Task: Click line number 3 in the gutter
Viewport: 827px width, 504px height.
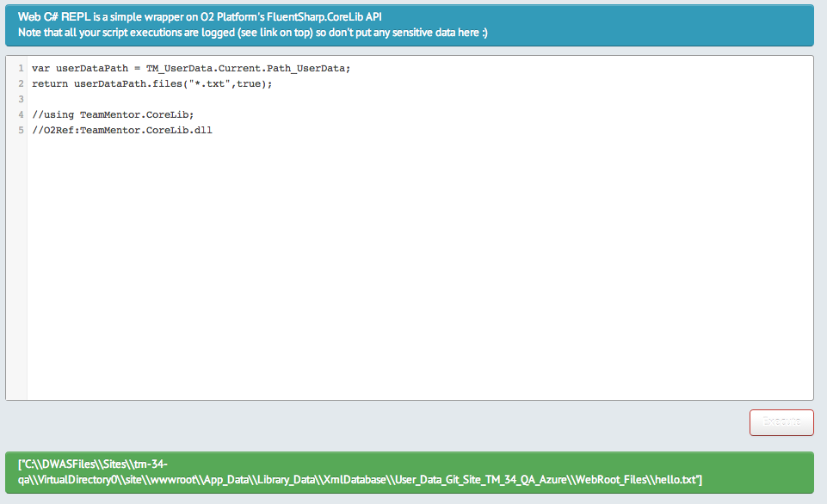Action: 19,99
